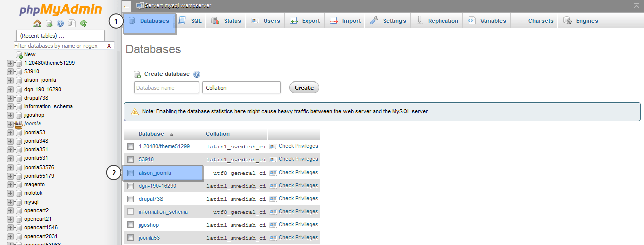
Task: Click Check Privileges link for information_schema
Action: click(x=298, y=212)
